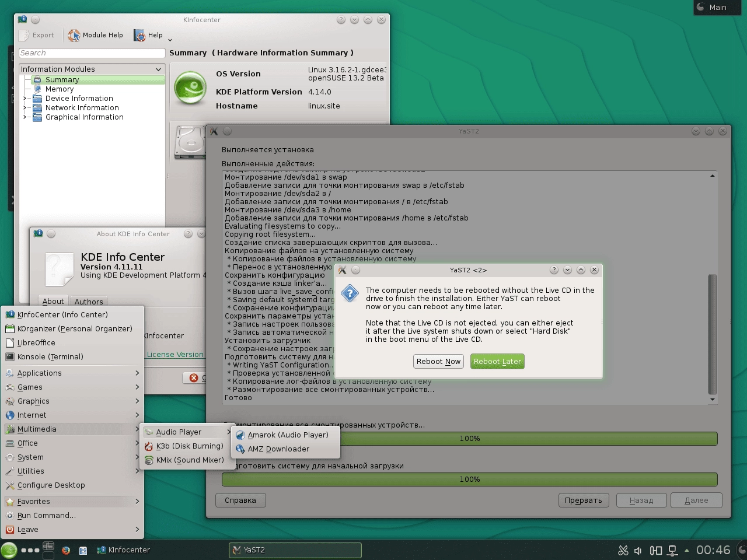
Task: Click the Graphical Information folder icon
Action: click(37, 117)
